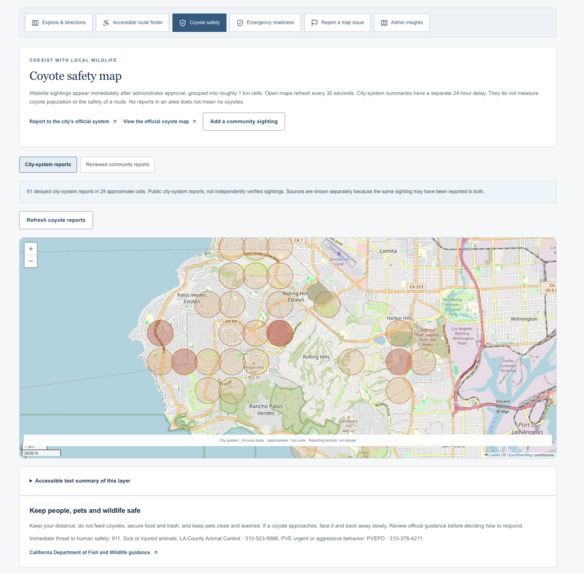Switch to Reviewed community reports
This screenshot has height=573, width=584.
coord(117,164)
